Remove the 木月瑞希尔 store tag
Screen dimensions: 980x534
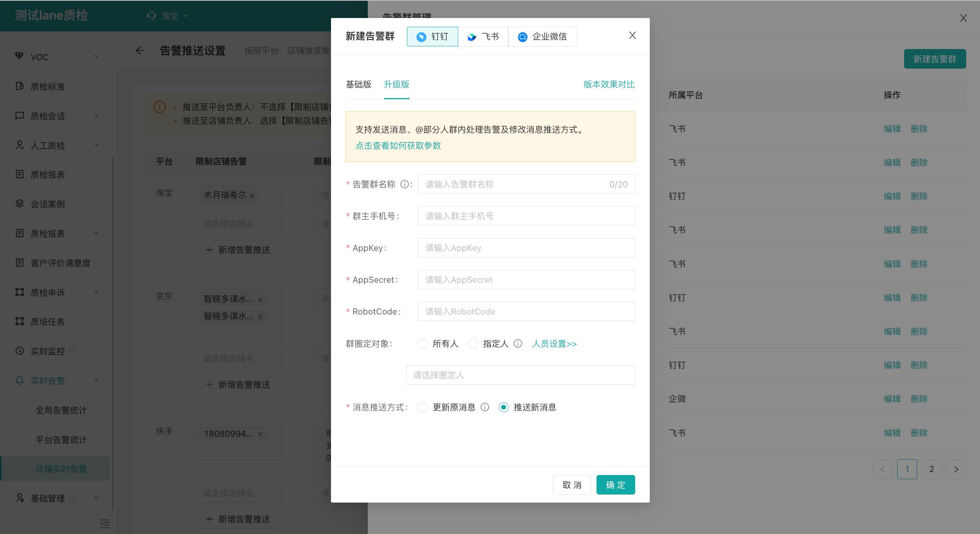click(x=252, y=196)
